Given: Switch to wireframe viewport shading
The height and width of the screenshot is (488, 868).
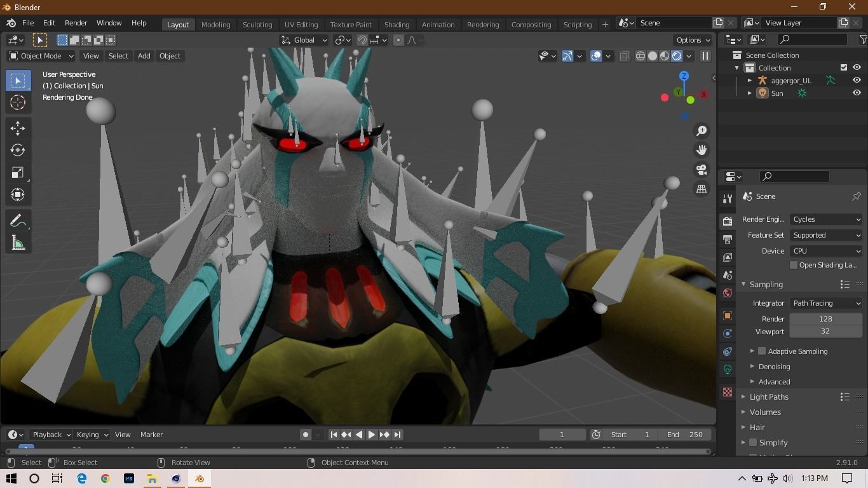Looking at the screenshot, I should pos(641,56).
